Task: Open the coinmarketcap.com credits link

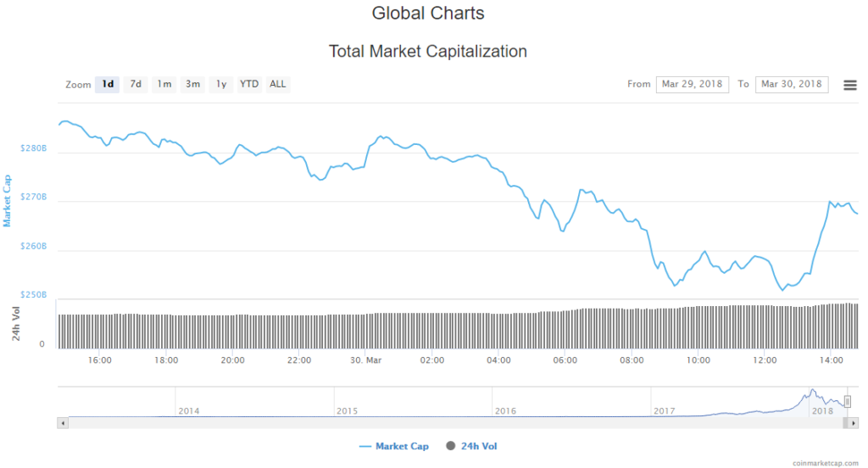Action: (826, 462)
